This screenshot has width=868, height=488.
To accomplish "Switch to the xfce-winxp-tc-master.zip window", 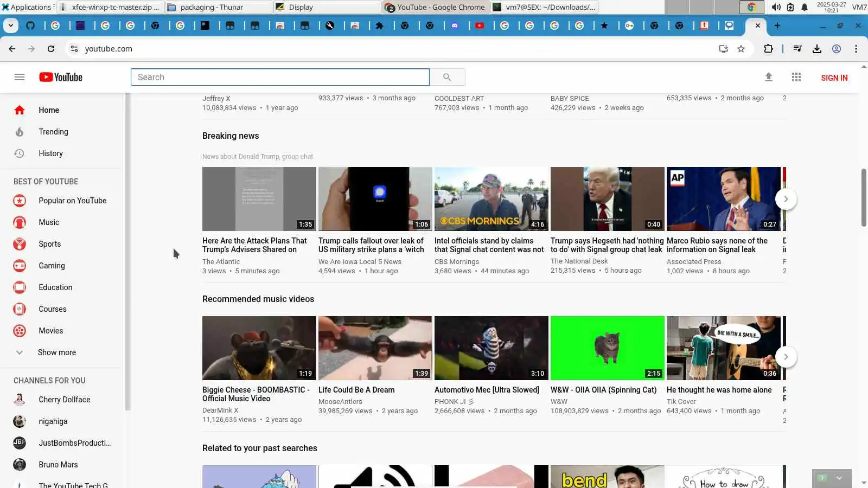I will [x=110, y=7].
